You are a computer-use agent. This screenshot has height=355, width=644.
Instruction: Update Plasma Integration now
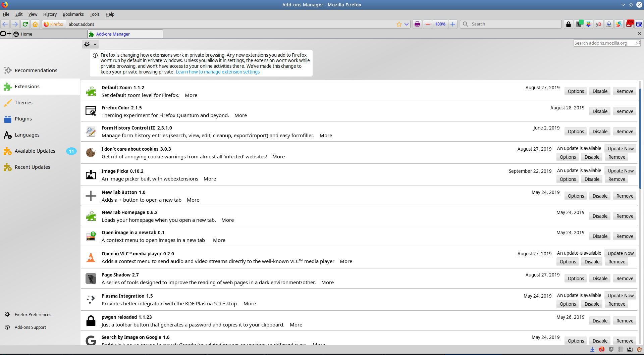621,296
